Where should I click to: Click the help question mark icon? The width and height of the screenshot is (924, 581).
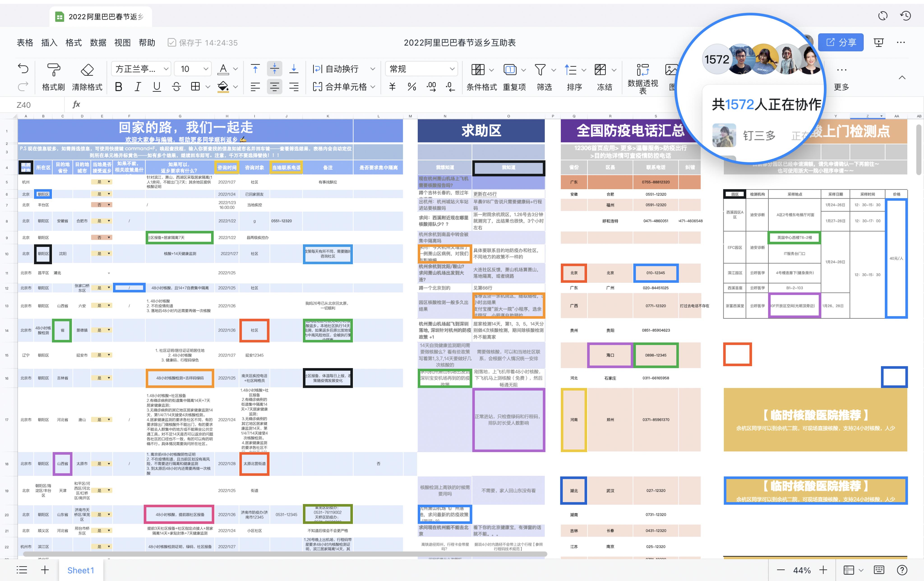pyautogui.click(x=902, y=570)
